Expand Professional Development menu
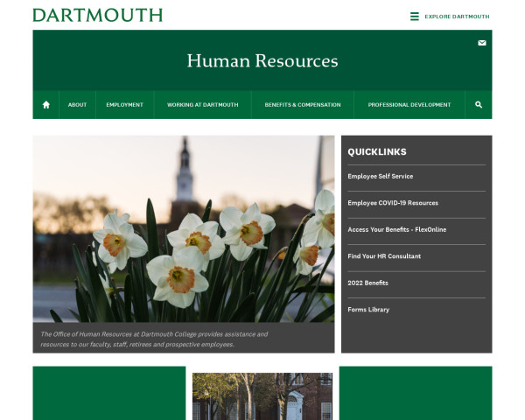Viewport: 525px width, 420px height. pyautogui.click(x=409, y=105)
